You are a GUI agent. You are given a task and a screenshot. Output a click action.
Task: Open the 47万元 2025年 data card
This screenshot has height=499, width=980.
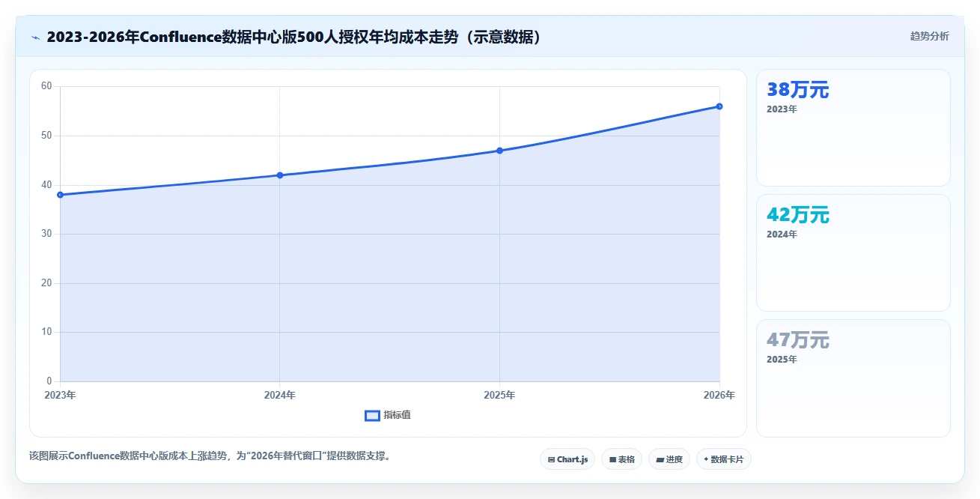(853, 378)
